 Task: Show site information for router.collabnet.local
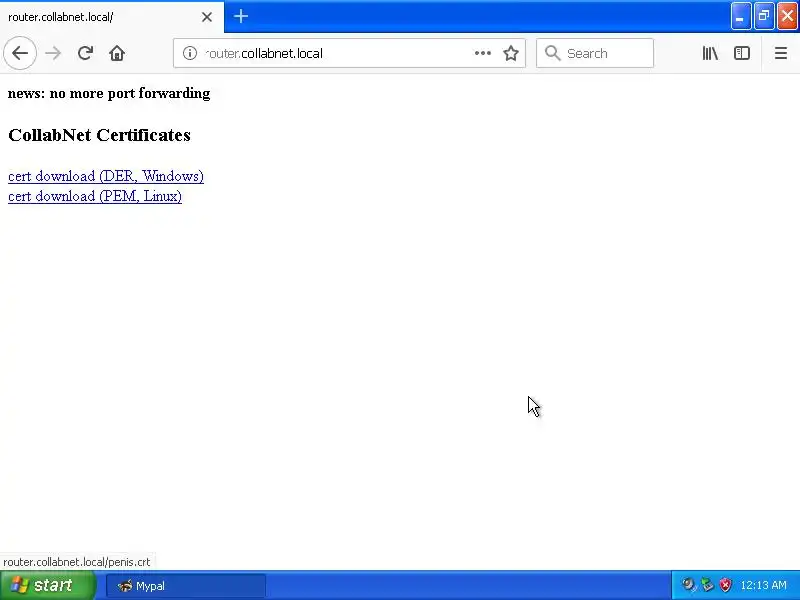[190, 53]
